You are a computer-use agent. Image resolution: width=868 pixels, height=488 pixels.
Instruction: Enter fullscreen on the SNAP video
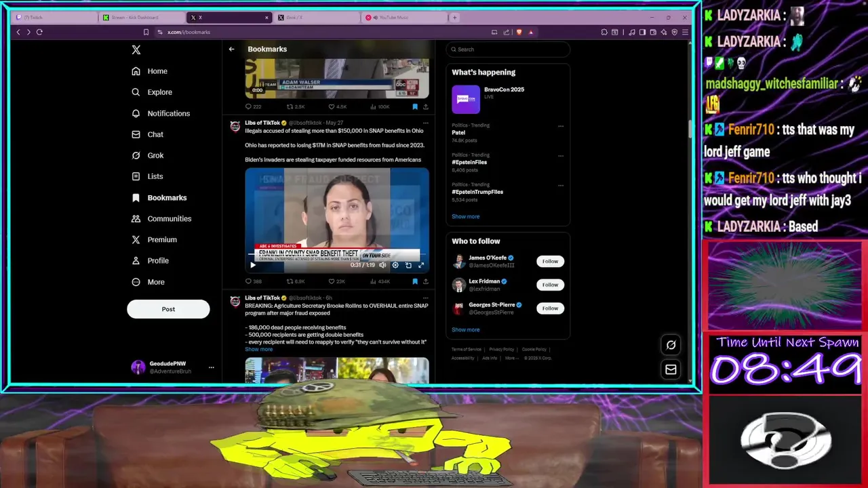coord(421,266)
